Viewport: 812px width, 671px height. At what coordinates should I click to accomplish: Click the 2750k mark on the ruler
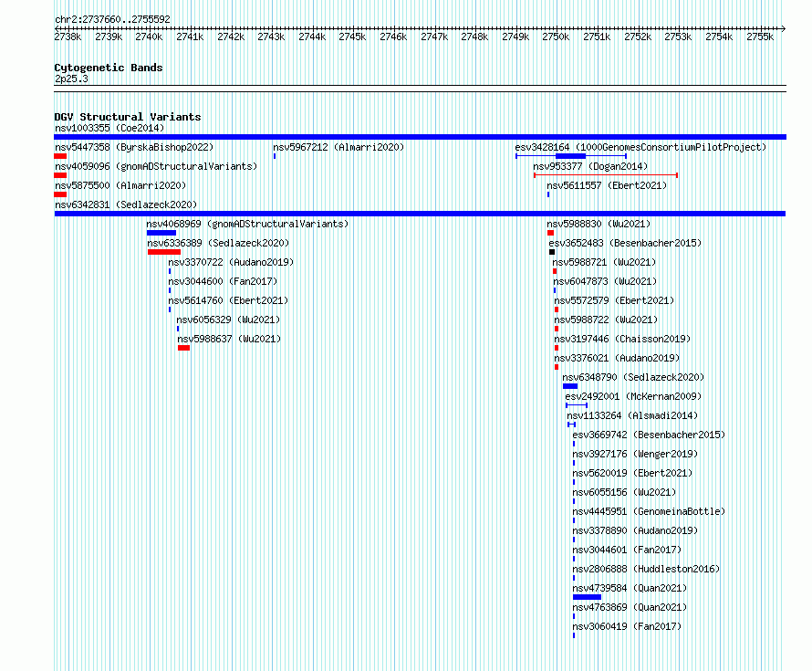click(556, 37)
